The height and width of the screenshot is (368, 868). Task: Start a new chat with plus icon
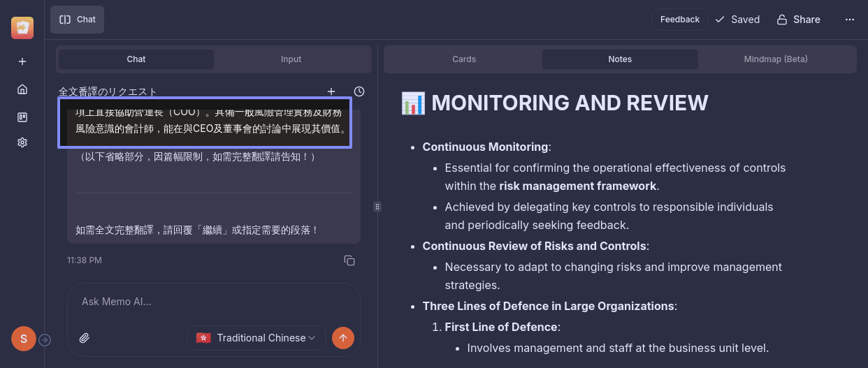point(331,91)
